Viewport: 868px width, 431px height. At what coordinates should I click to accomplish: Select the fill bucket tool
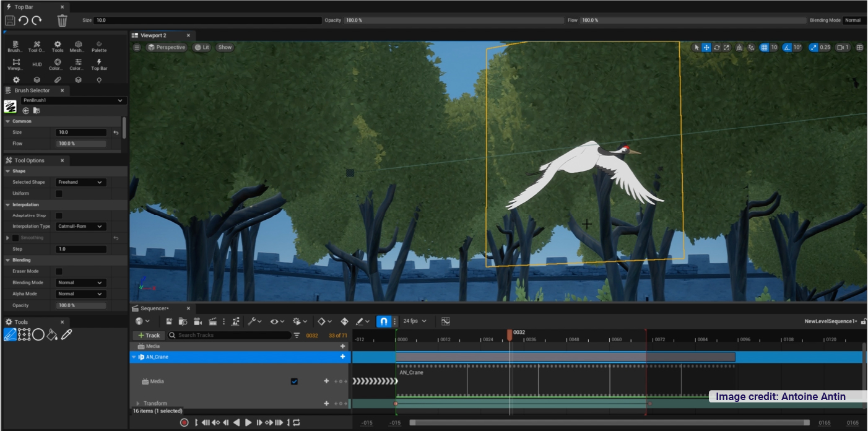(x=53, y=335)
